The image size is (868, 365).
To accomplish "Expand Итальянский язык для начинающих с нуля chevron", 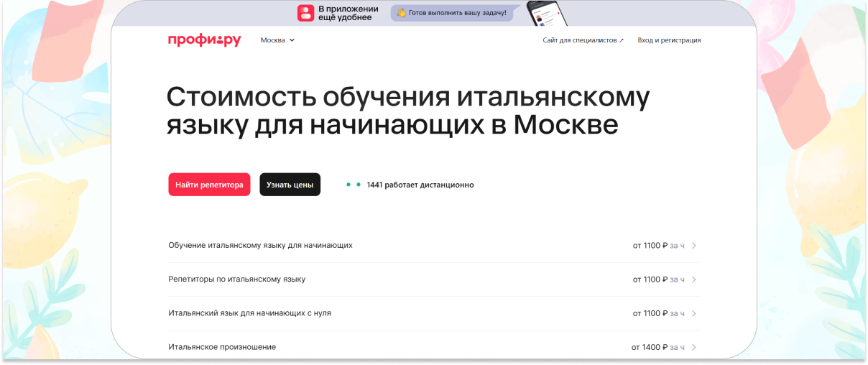I will click(693, 313).
